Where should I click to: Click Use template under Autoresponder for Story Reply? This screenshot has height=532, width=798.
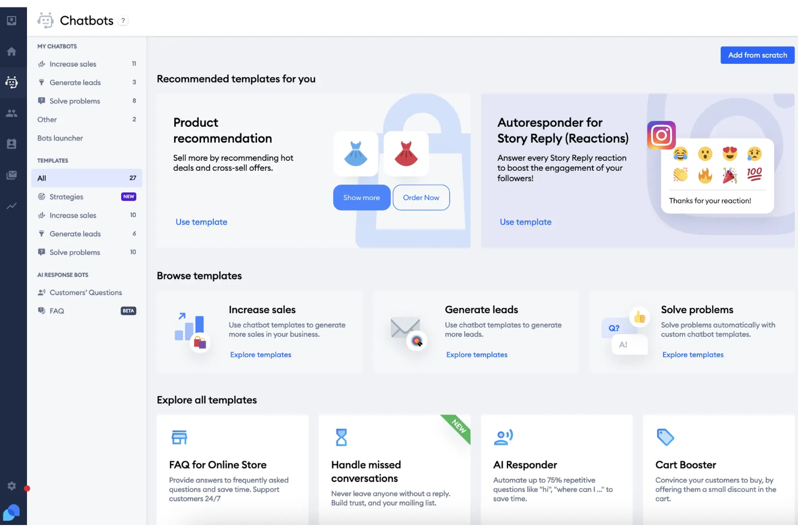coord(526,222)
